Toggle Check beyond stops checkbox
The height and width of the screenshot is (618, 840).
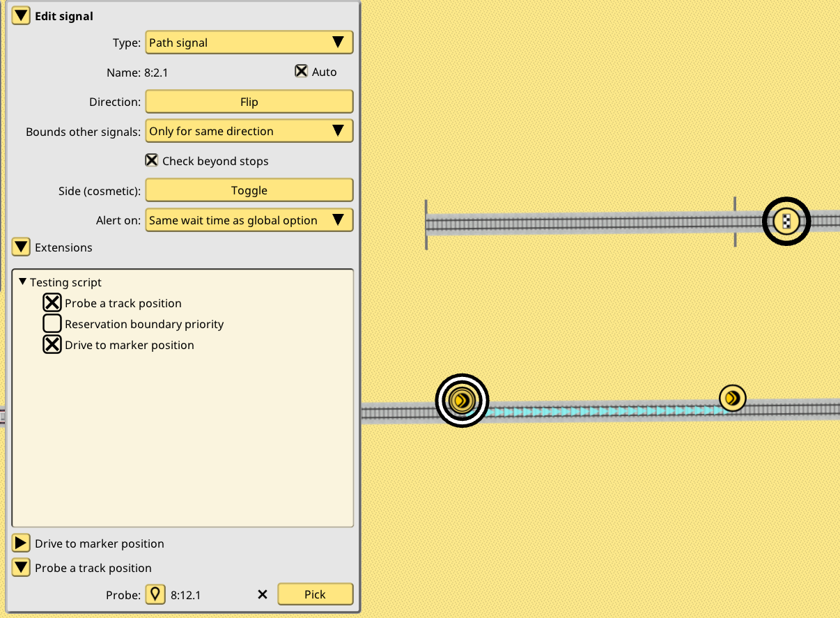click(x=151, y=160)
